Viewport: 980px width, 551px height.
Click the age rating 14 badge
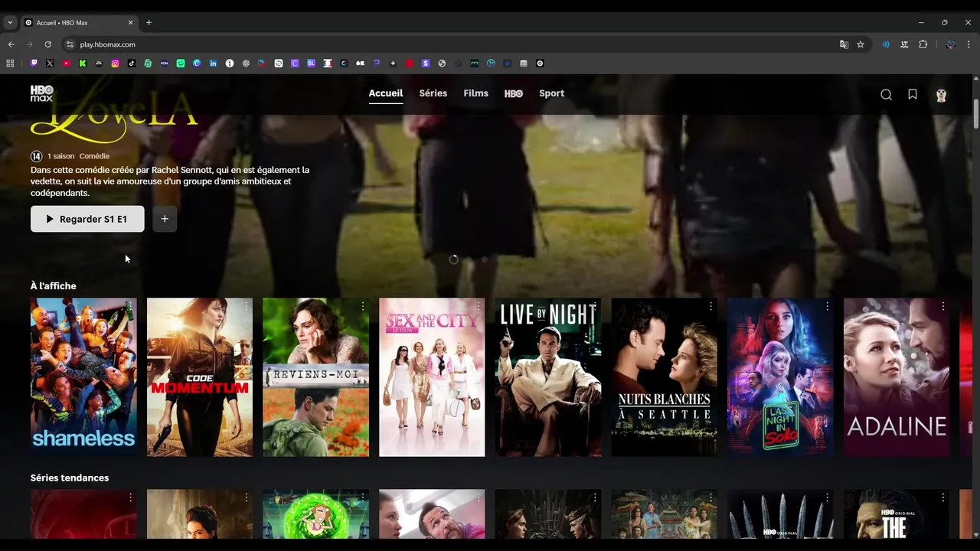(x=36, y=156)
